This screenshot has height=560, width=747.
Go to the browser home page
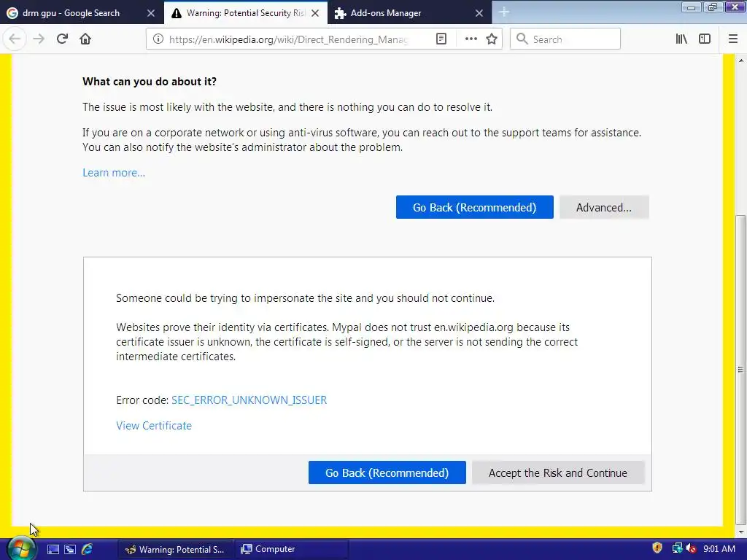click(85, 39)
